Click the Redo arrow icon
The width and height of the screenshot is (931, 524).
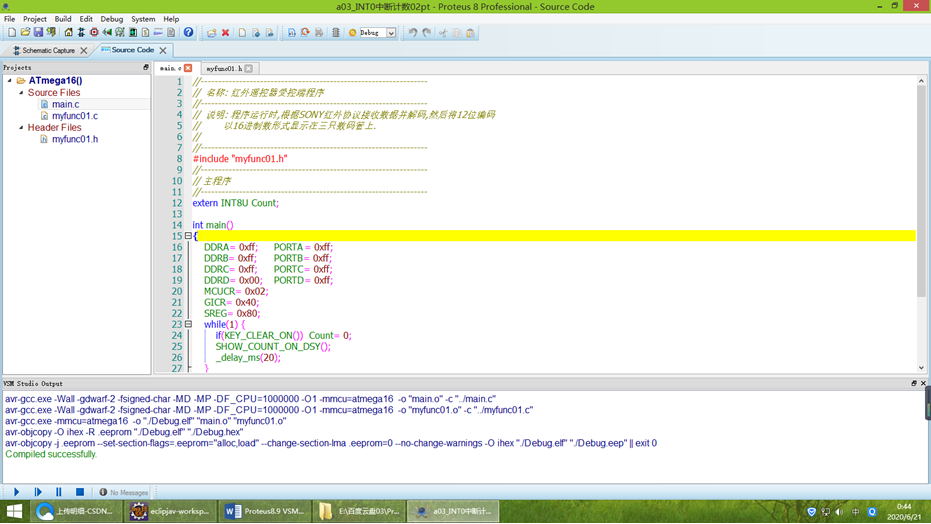pyautogui.click(x=427, y=33)
